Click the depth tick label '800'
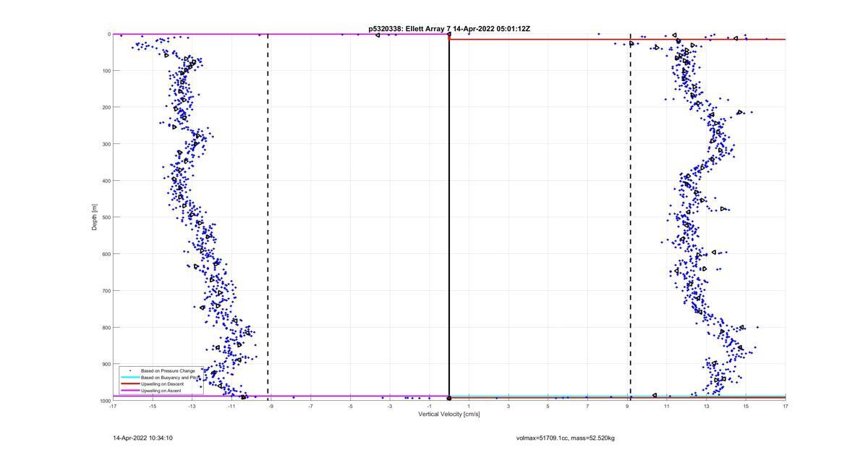Screen dimensions: 868x450 coord(106,327)
